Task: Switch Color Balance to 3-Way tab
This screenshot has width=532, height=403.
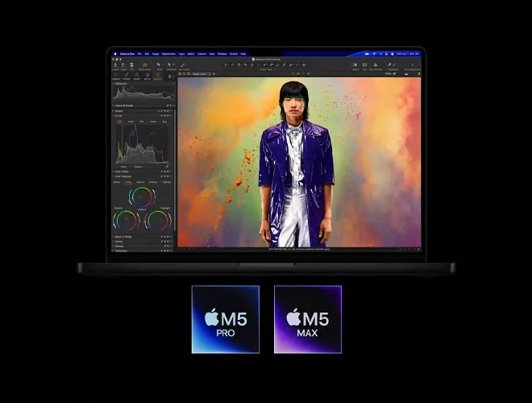Action: [x=128, y=182]
